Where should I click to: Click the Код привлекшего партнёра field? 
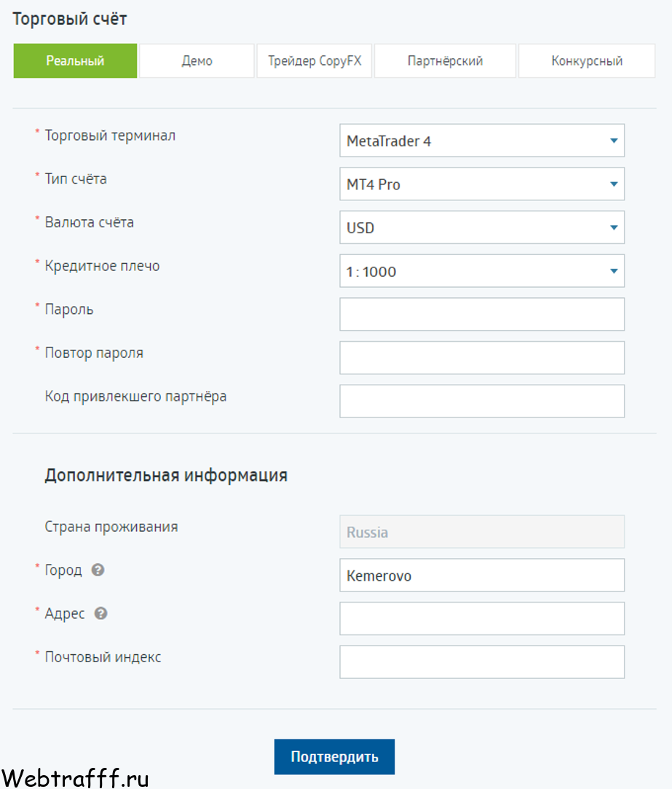[482, 401]
